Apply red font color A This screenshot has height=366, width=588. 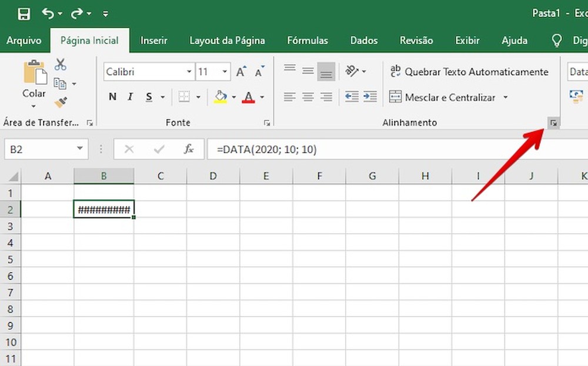[x=248, y=97]
